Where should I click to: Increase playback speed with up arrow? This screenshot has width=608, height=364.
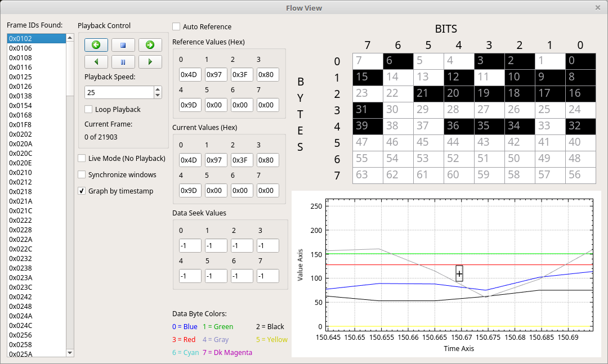(158, 89)
